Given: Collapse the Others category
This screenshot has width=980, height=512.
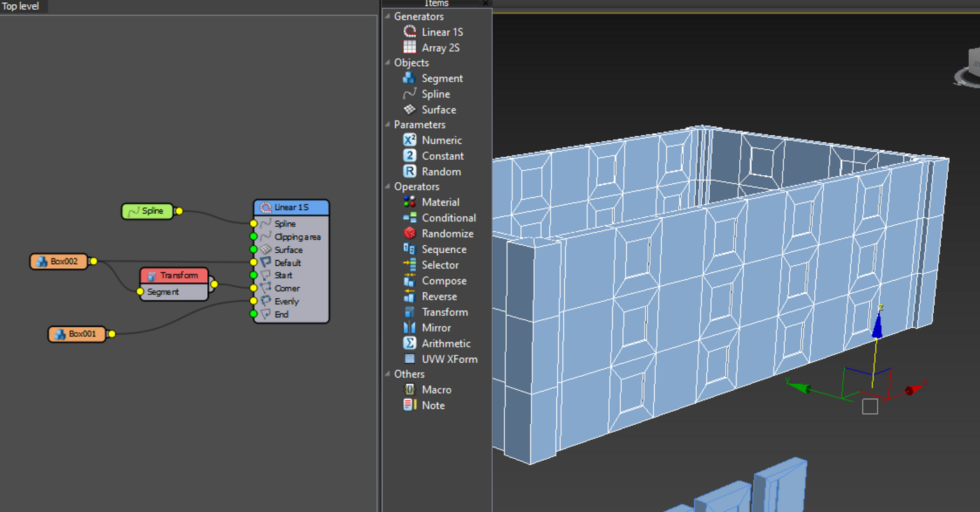Looking at the screenshot, I should click(388, 374).
